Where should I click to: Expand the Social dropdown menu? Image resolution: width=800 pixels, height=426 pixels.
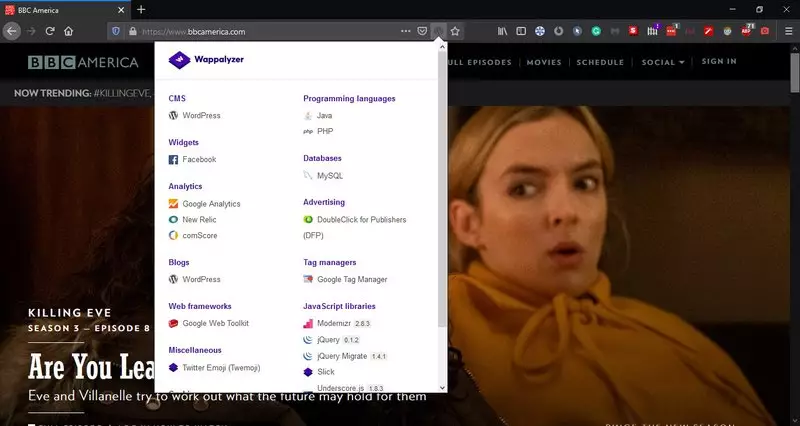tap(663, 62)
